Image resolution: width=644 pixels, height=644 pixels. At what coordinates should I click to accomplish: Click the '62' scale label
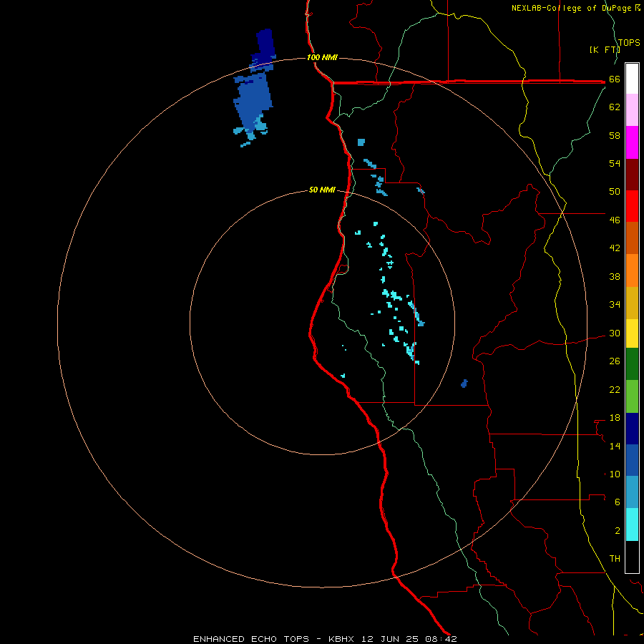(615, 107)
